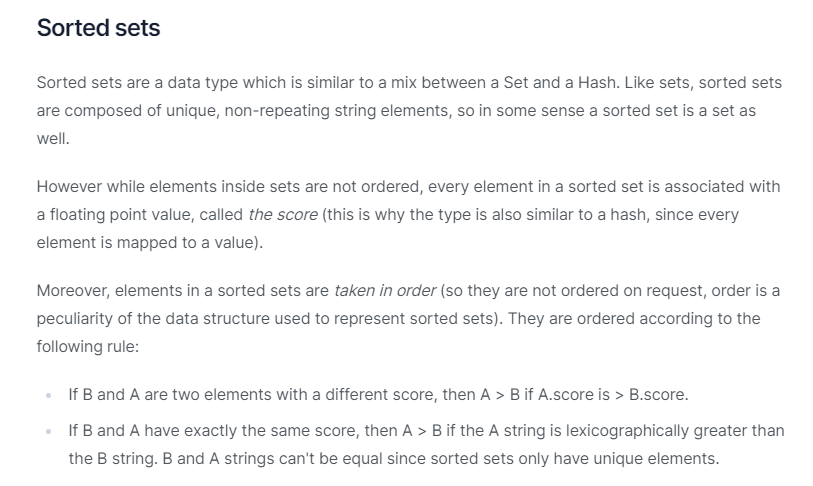Click the second bullet point marker
The width and height of the screenshot is (813, 486).
48,431
